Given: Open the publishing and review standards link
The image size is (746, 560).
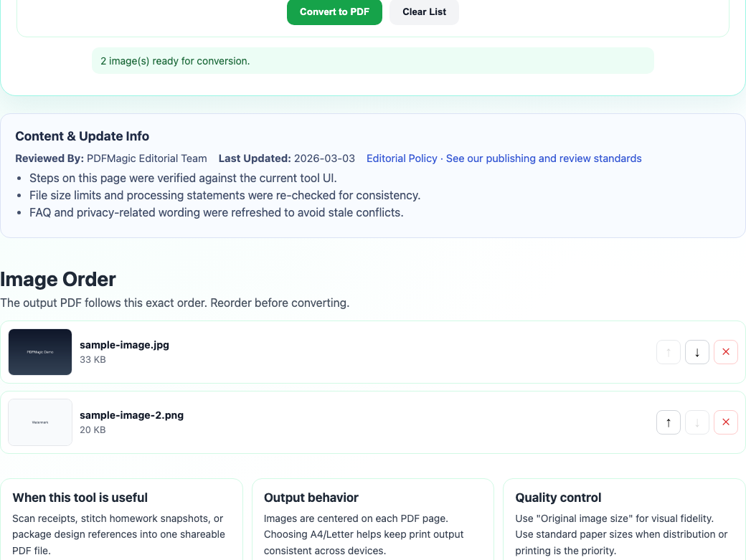Looking at the screenshot, I should click(x=543, y=158).
